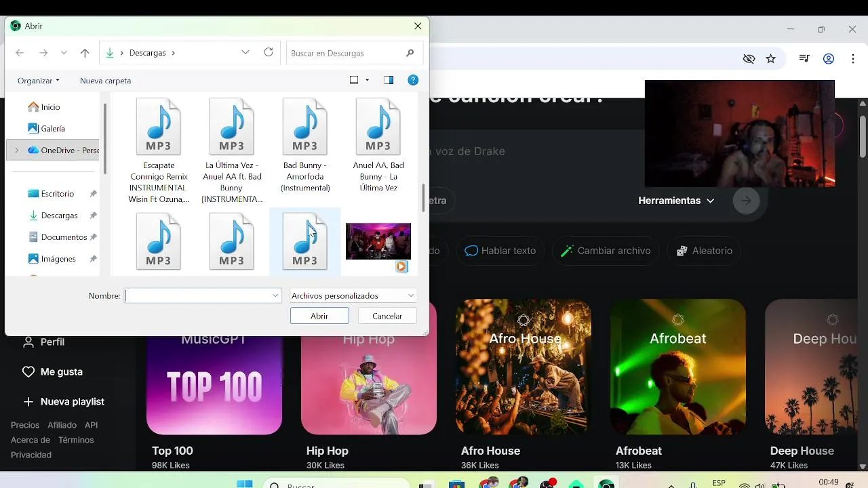Open the Afro House playlist cover
The height and width of the screenshot is (488, 868).
524,367
